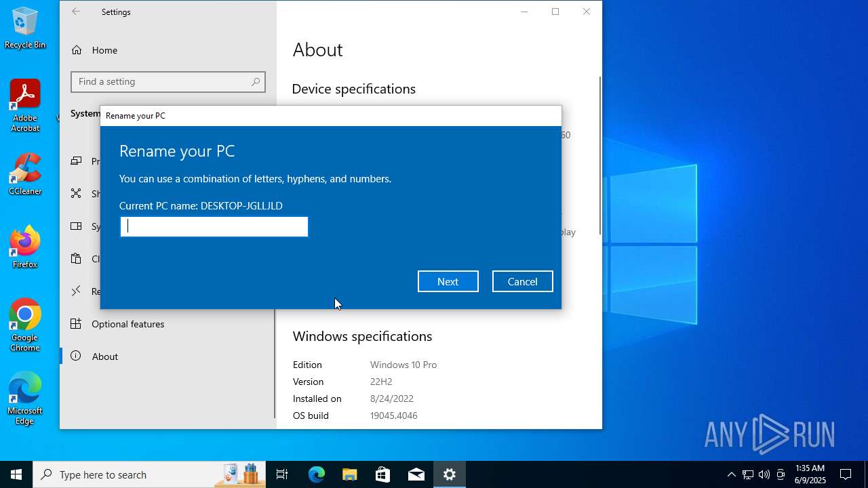This screenshot has height=488, width=868.
Task: Open Microsoft Store from the taskbar
Action: (383, 474)
